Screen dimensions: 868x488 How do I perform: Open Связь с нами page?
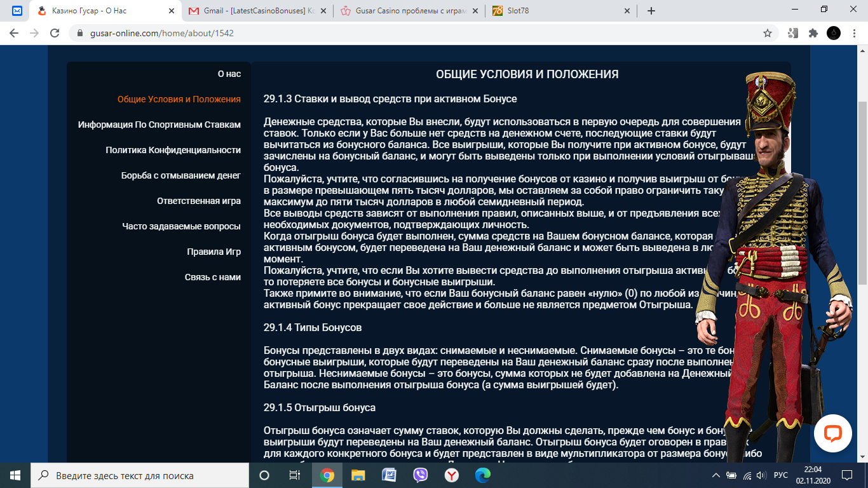point(213,277)
